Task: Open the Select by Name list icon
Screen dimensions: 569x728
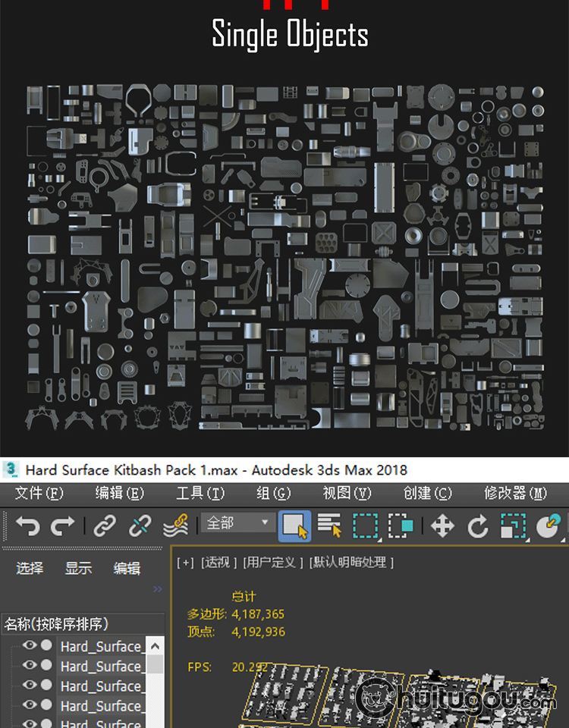Action: (x=329, y=526)
